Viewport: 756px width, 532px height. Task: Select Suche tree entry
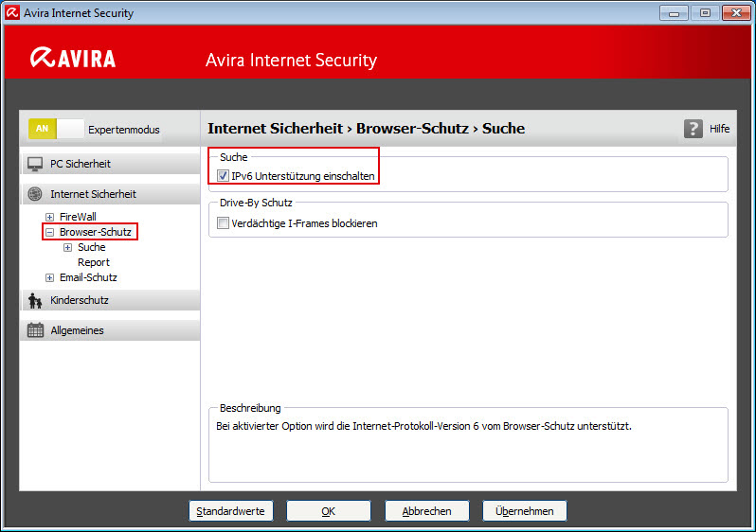(x=92, y=247)
